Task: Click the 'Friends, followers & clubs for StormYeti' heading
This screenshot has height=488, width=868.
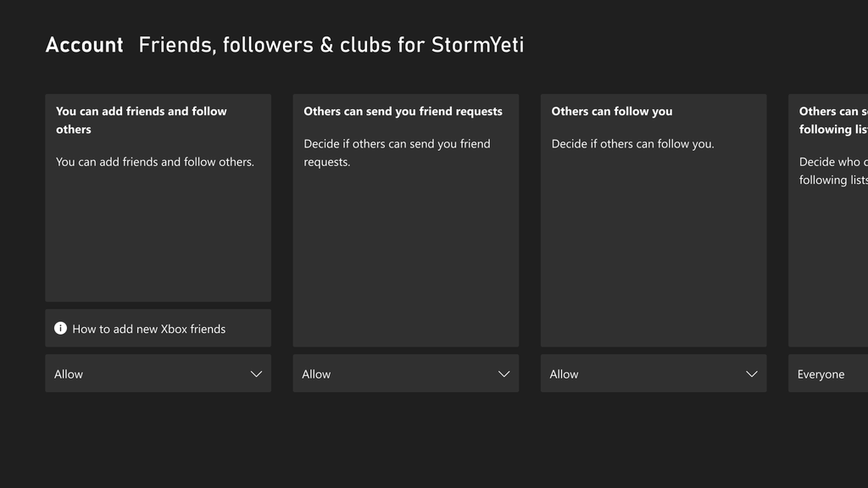Action: click(x=331, y=45)
